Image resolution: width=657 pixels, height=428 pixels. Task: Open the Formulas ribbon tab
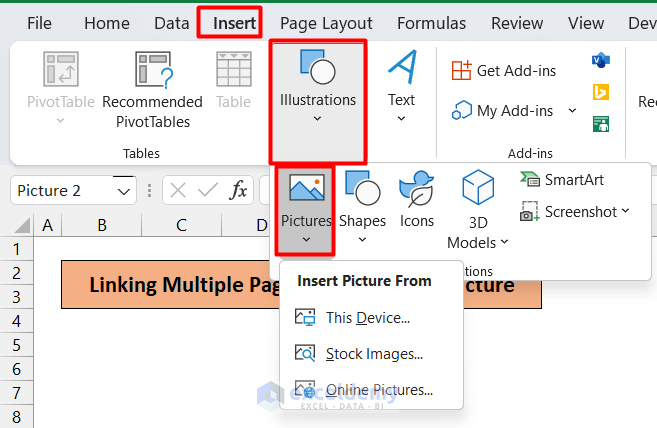[431, 23]
